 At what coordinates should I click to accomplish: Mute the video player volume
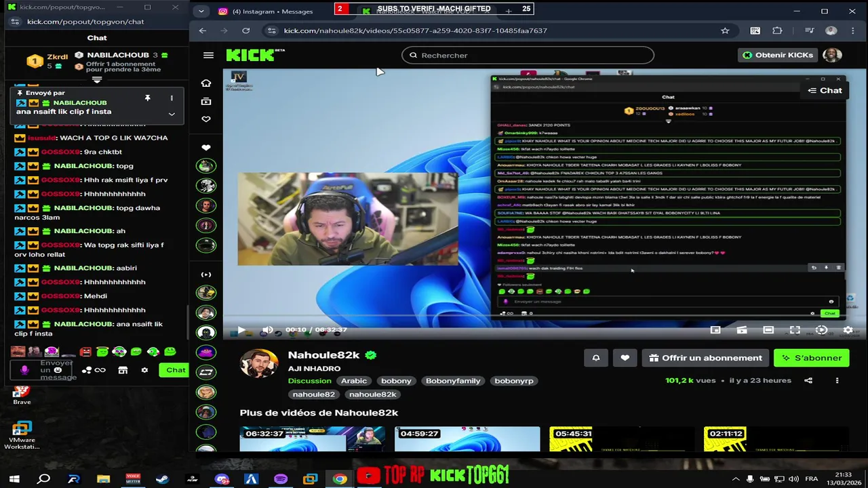267,330
